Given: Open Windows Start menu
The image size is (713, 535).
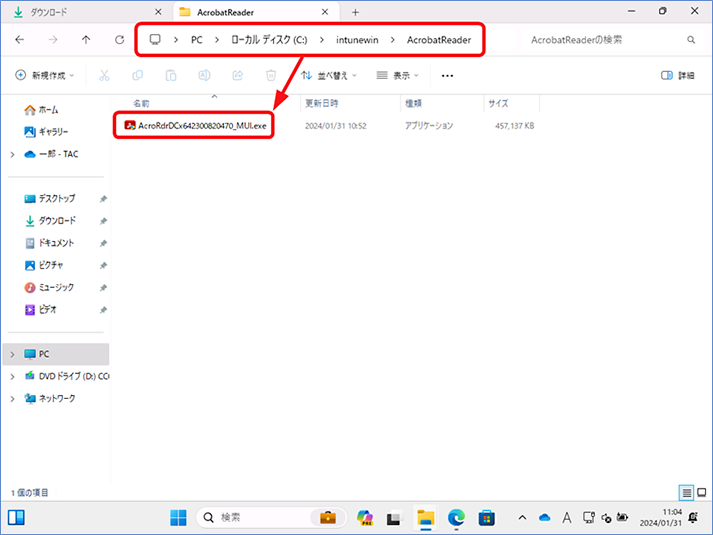Looking at the screenshot, I should 178,518.
